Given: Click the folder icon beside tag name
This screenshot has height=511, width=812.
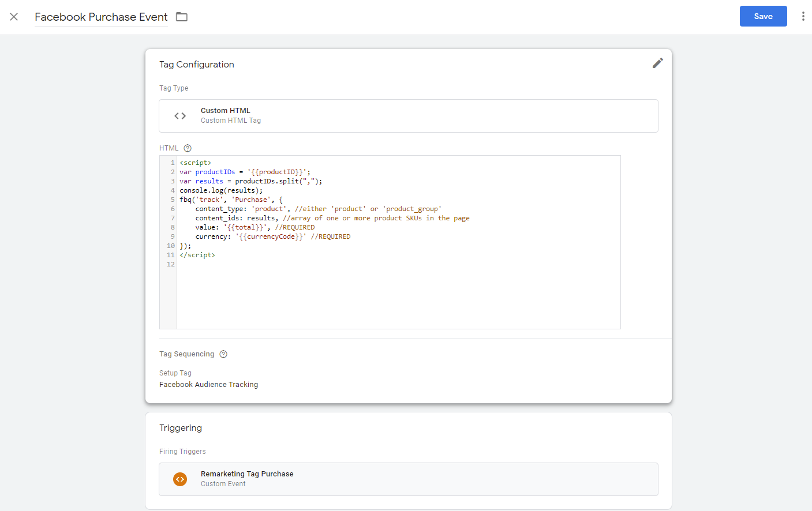Looking at the screenshot, I should [x=182, y=17].
